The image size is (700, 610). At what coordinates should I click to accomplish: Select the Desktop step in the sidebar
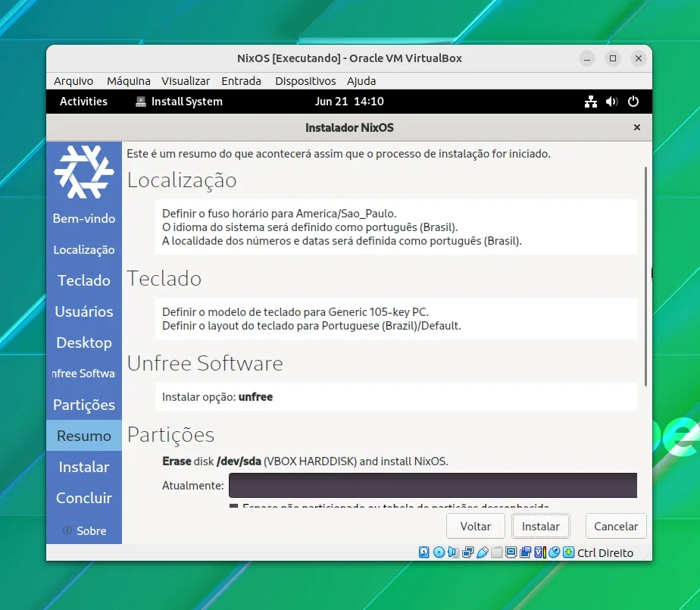pyautogui.click(x=84, y=343)
